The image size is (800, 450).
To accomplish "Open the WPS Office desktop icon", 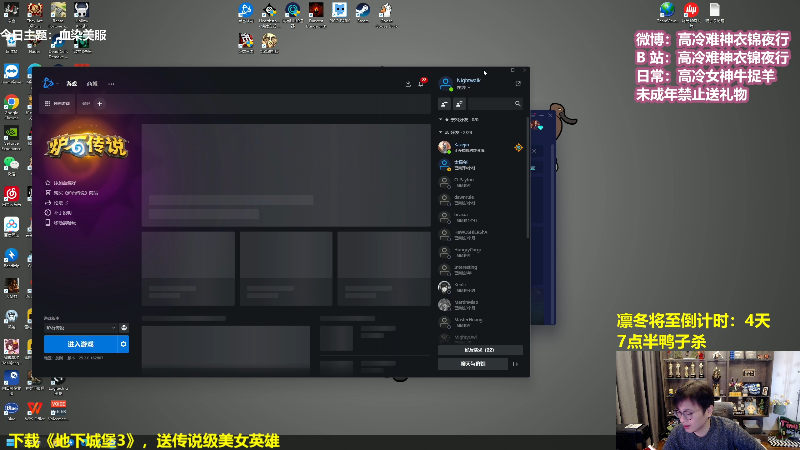I will pos(35,410).
